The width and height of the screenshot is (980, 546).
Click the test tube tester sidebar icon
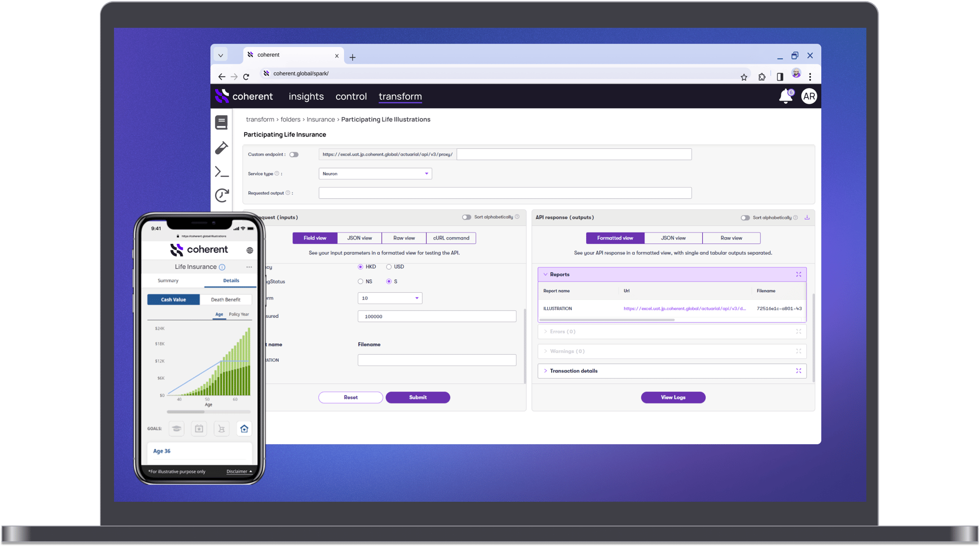[221, 147]
